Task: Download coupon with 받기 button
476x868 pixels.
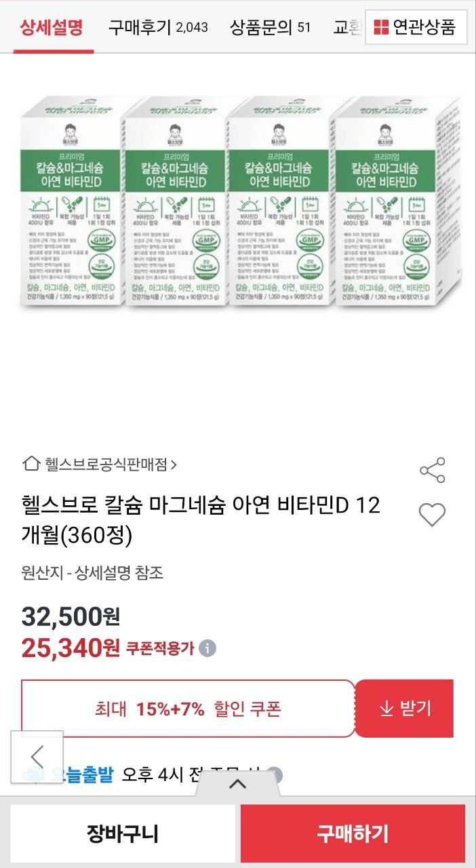Action: click(x=404, y=709)
